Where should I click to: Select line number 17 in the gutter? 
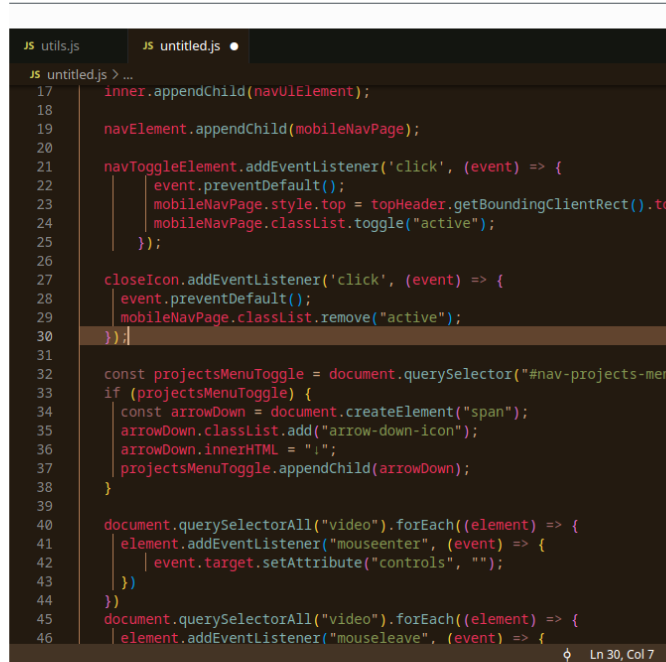(x=45, y=92)
